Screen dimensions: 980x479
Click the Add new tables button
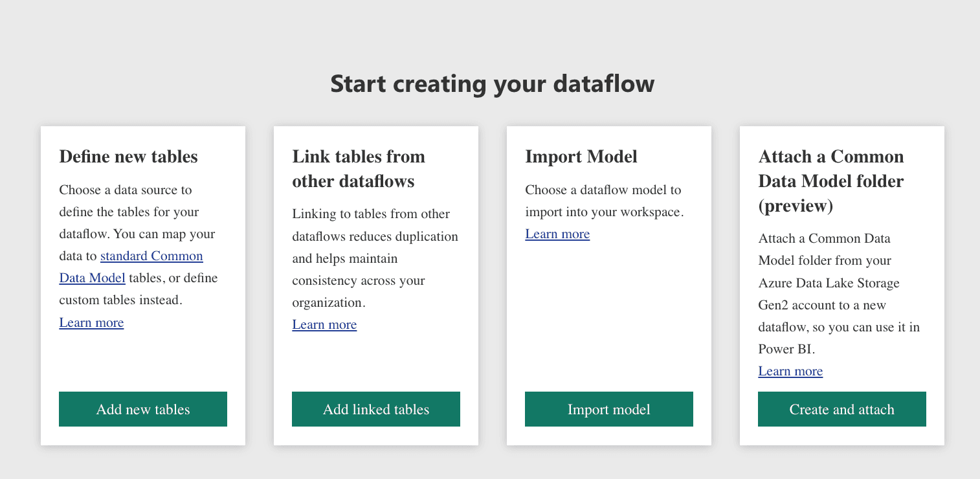(x=143, y=409)
